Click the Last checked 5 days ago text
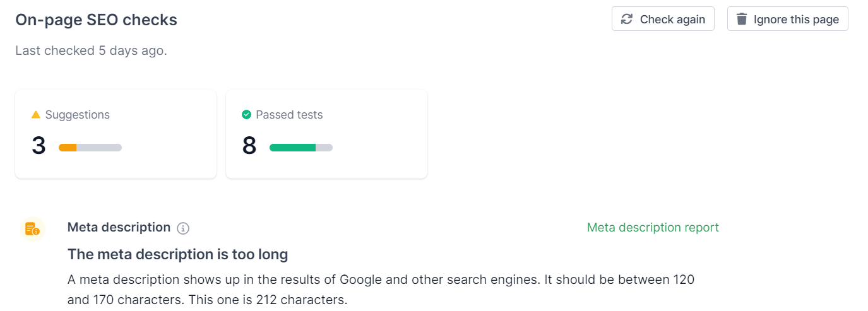This screenshot has width=868, height=311. (91, 50)
